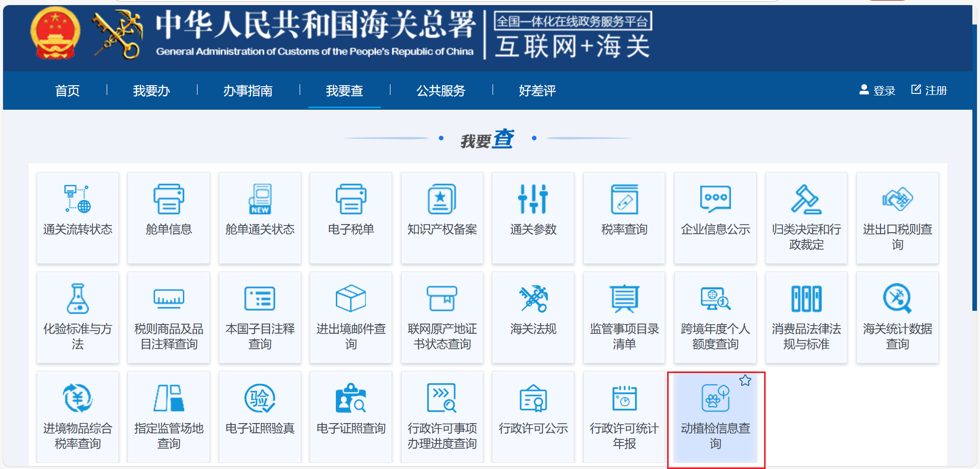Screen dimensions: 980x469
Task: Open 进境物品综合税率查询 yen icon
Action: coord(78,398)
